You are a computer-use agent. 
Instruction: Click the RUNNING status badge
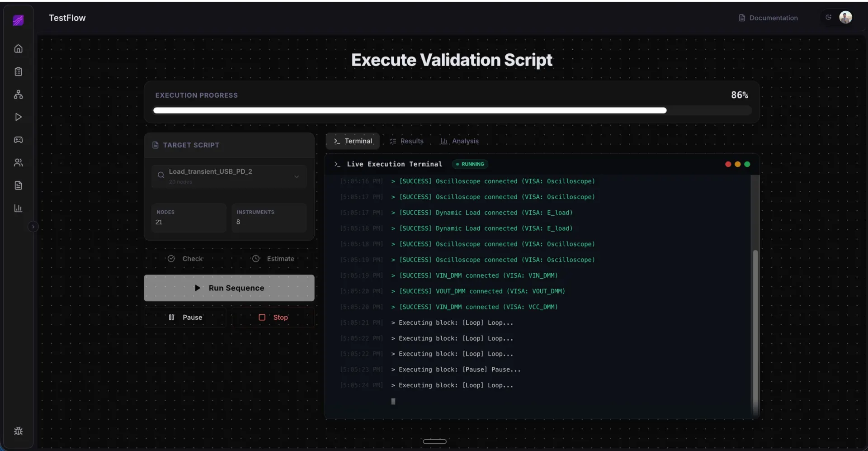[x=470, y=164]
